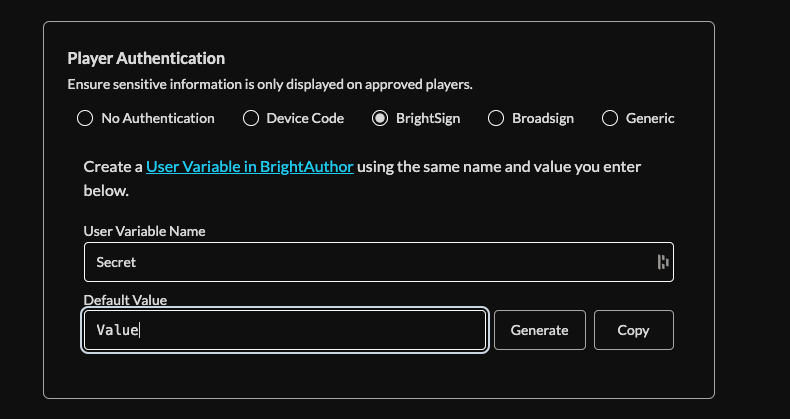Click the 'Broadsign' option label text
This screenshot has height=419, width=790.
tap(543, 118)
